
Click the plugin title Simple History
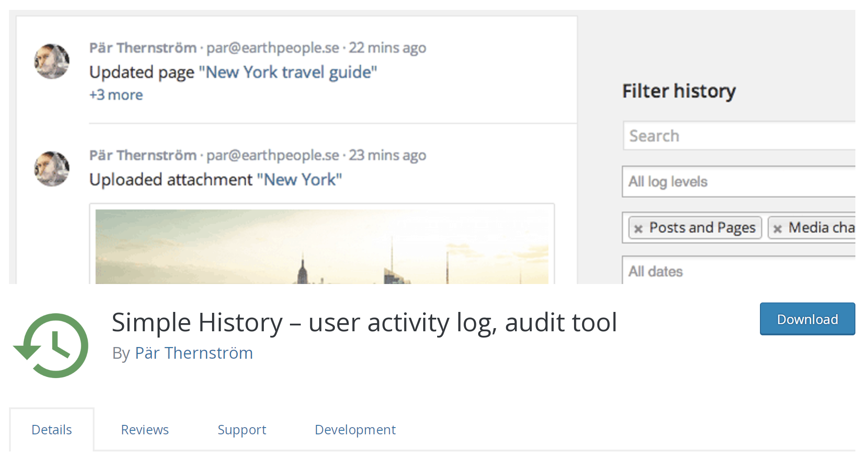[x=364, y=322]
